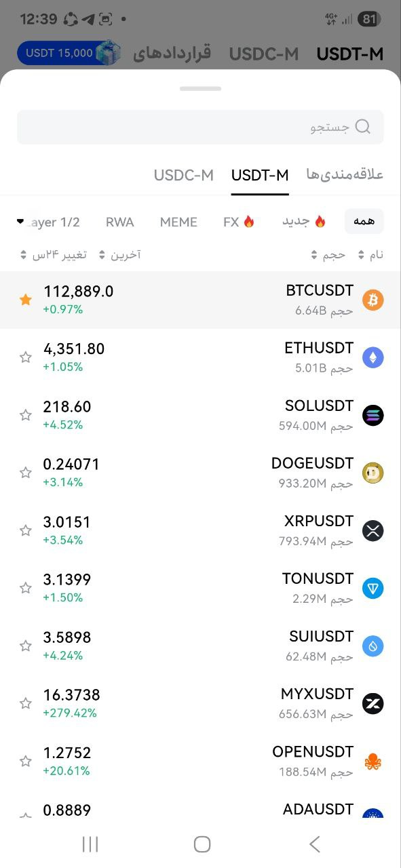Select the RWA category filter

(120, 222)
